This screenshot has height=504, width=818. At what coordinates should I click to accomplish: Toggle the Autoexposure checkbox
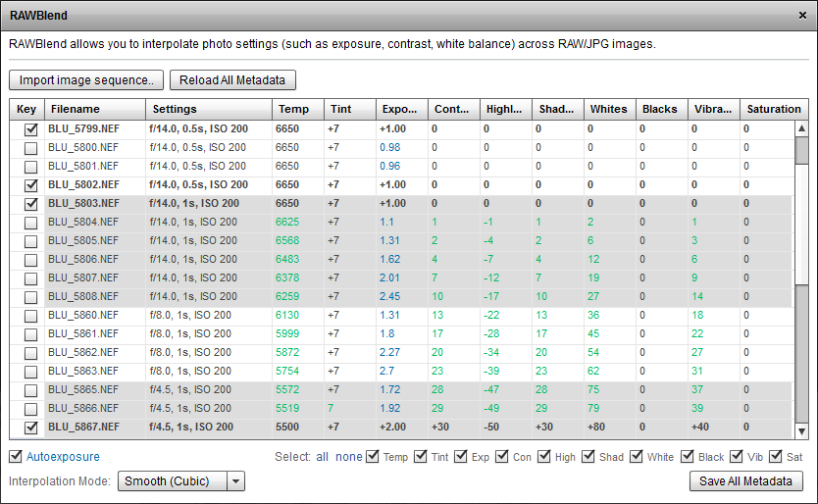pyautogui.click(x=16, y=457)
